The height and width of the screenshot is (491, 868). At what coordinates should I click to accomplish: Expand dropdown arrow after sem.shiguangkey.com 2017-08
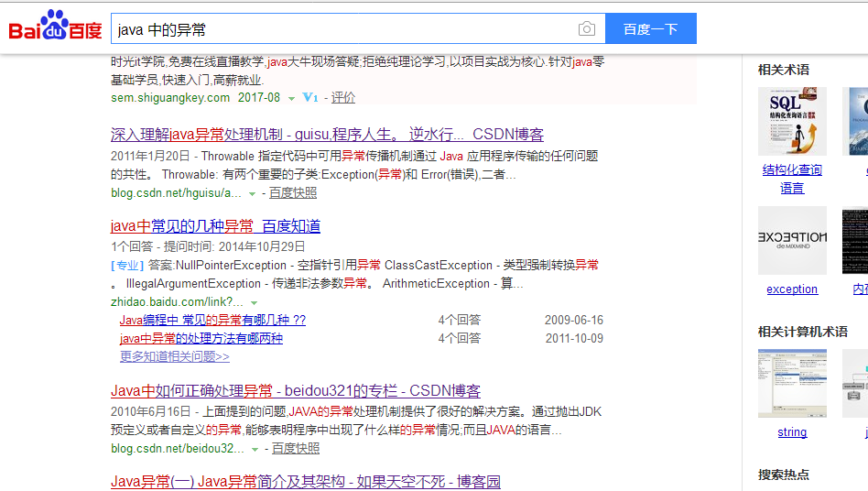[291, 99]
